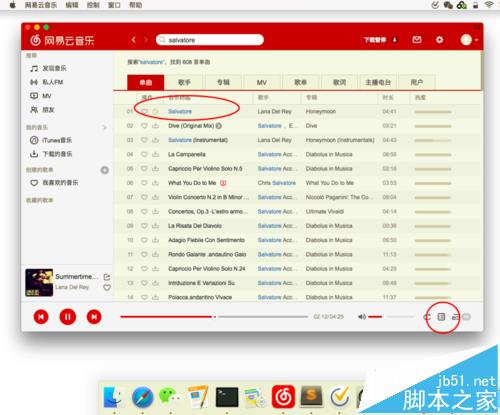Like the Dive (Original Mix) song
The image size is (500, 415).
tap(144, 126)
